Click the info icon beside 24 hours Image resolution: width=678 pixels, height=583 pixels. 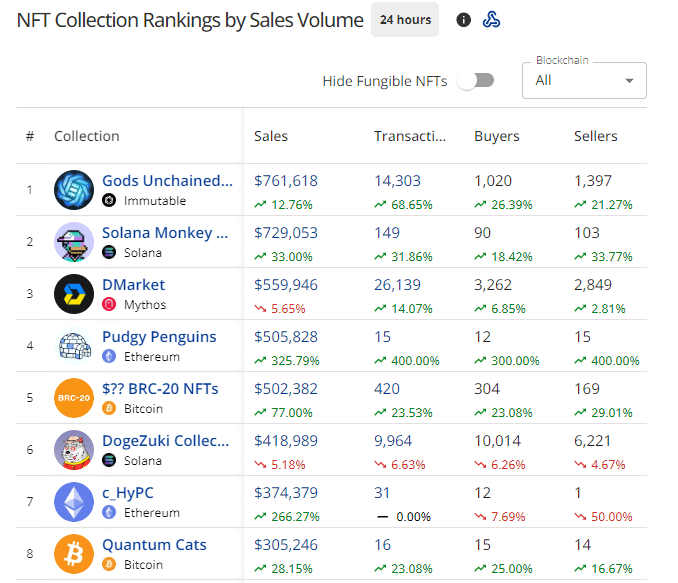pos(463,20)
